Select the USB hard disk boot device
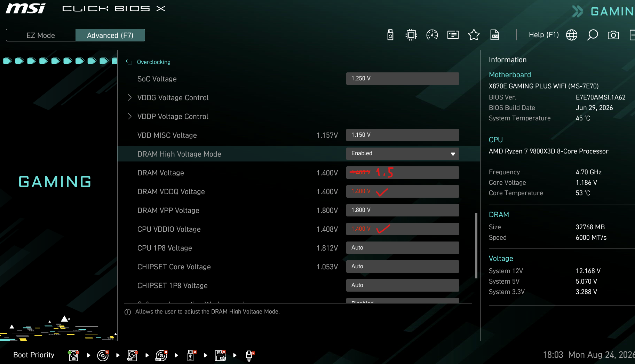Viewport: 635px width, 364px height. tap(132, 355)
